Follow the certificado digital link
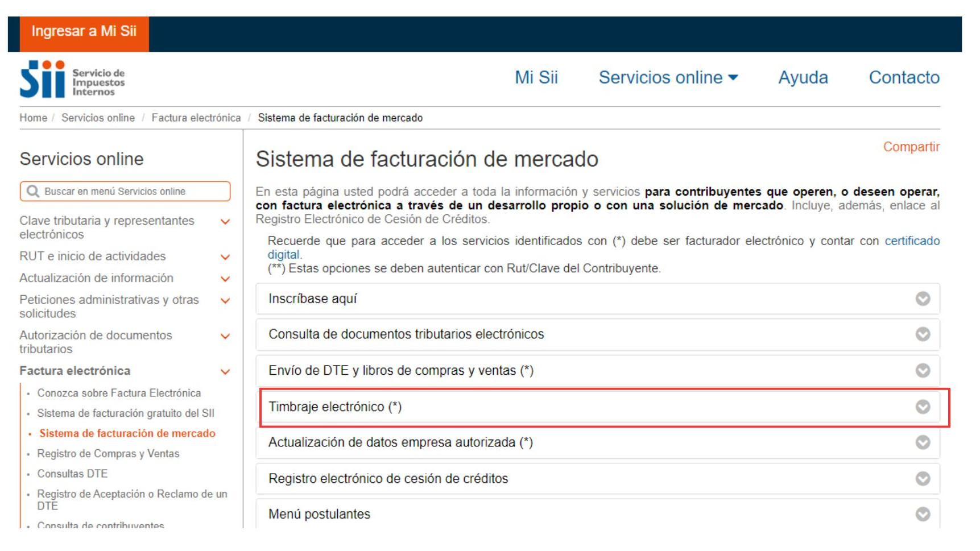 tap(912, 241)
